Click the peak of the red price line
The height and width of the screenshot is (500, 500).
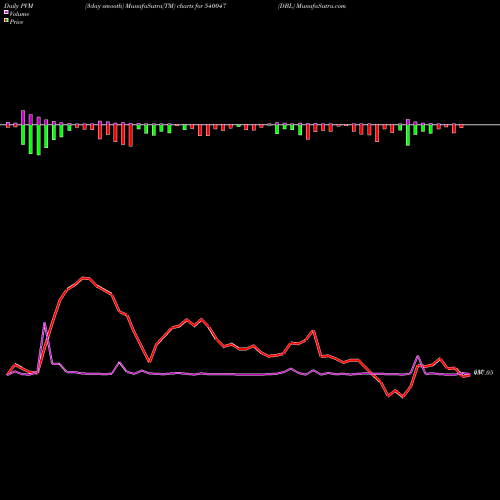[x=86, y=278]
